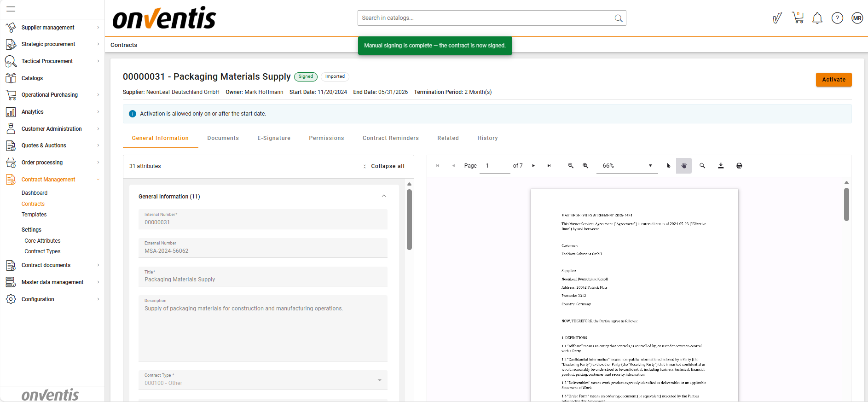Open the 66% zoom level dropdown
This screenshot has height=402, width=868.
(x=627, y=166)
